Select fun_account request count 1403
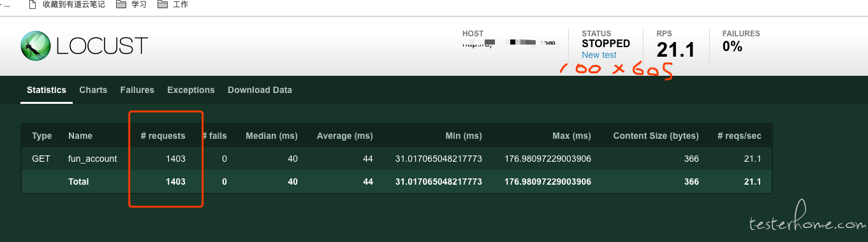 tap(175, 159)
